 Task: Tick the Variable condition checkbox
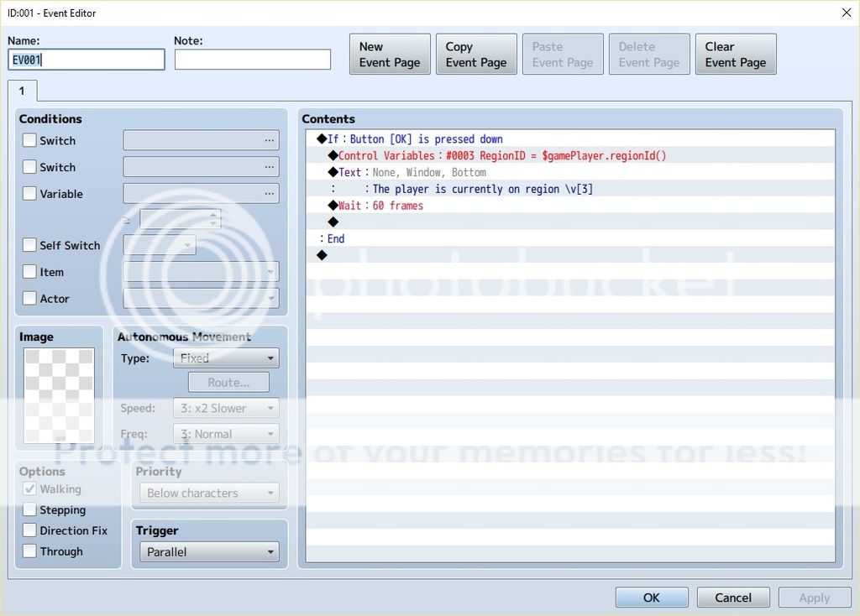click(x=30, y=194)
